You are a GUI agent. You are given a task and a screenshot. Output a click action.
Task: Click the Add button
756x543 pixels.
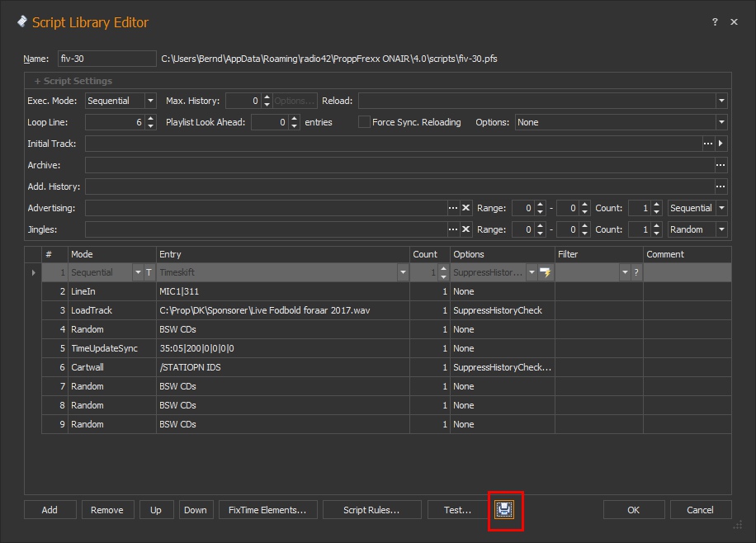(50, 510)
